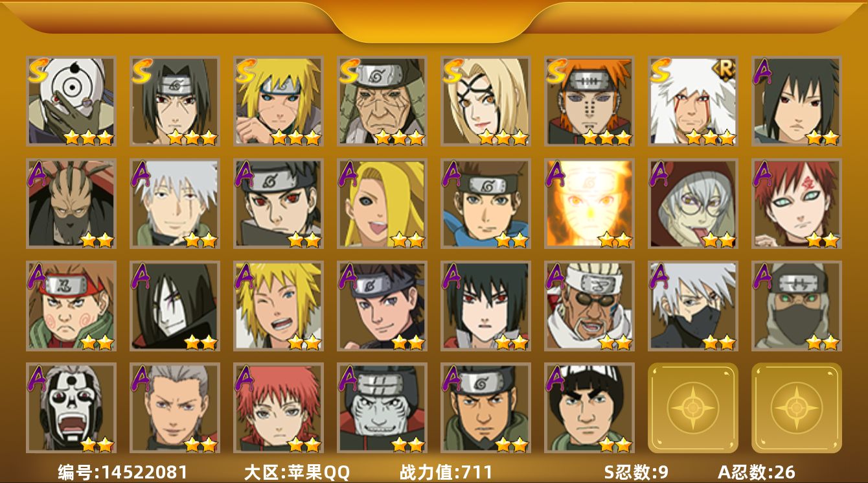Image resolution: width=868 pixels, height=483 pixels.
Task: Select the Might Guy bowl-cut card
Action: coord(589,408)
